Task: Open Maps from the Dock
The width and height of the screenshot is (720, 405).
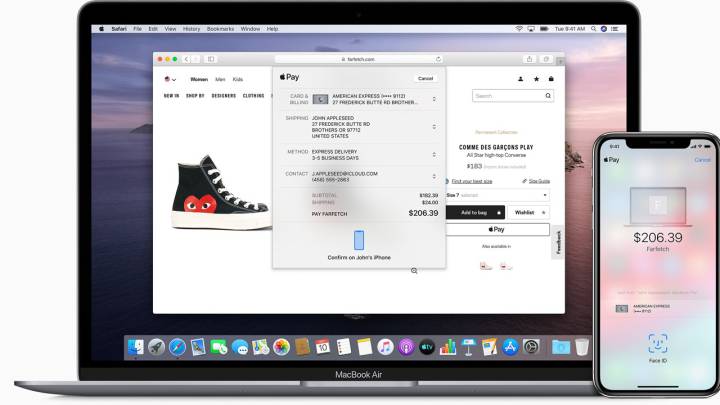Action: (x=260, y=348)
